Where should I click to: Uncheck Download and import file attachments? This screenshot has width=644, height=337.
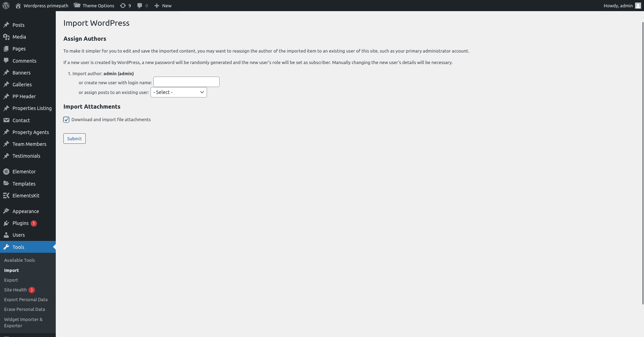click(66, 119)
